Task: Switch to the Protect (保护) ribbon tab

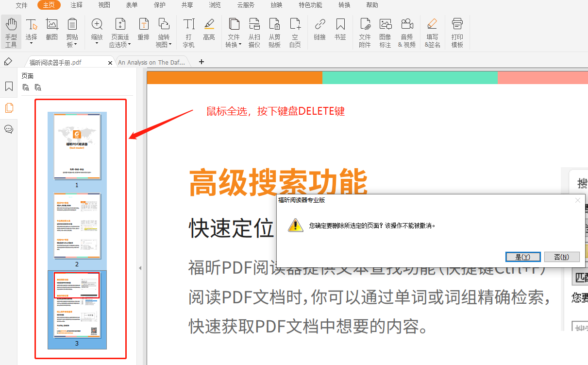Action: pos(159,5)
